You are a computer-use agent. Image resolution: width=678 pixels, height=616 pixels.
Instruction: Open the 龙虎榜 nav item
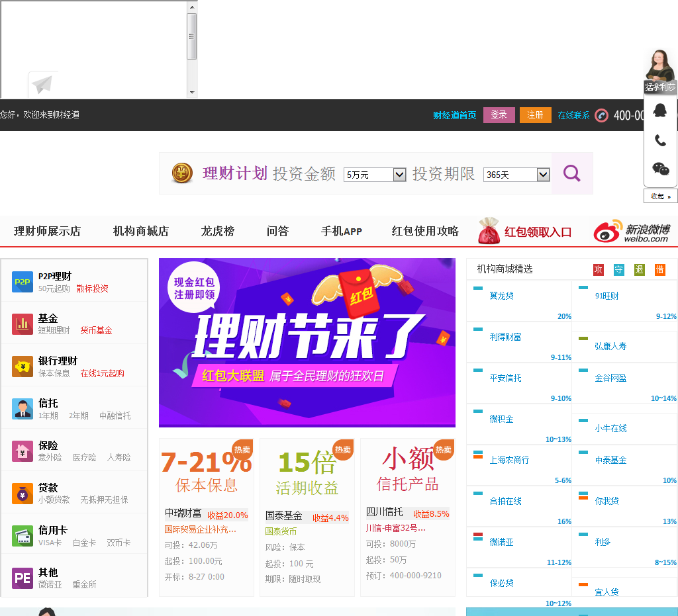click(218, 231)
